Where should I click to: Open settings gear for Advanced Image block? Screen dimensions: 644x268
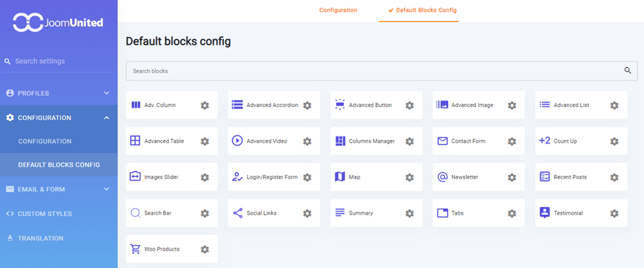point(512,106)
